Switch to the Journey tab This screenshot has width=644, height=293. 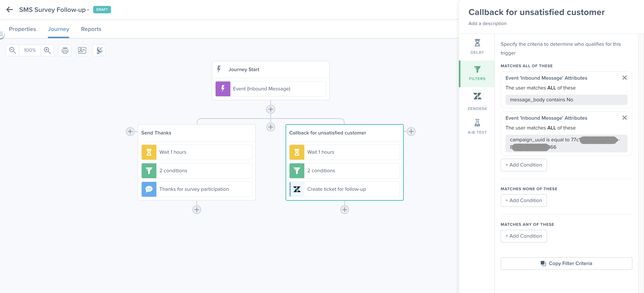[x=58, y=29]
